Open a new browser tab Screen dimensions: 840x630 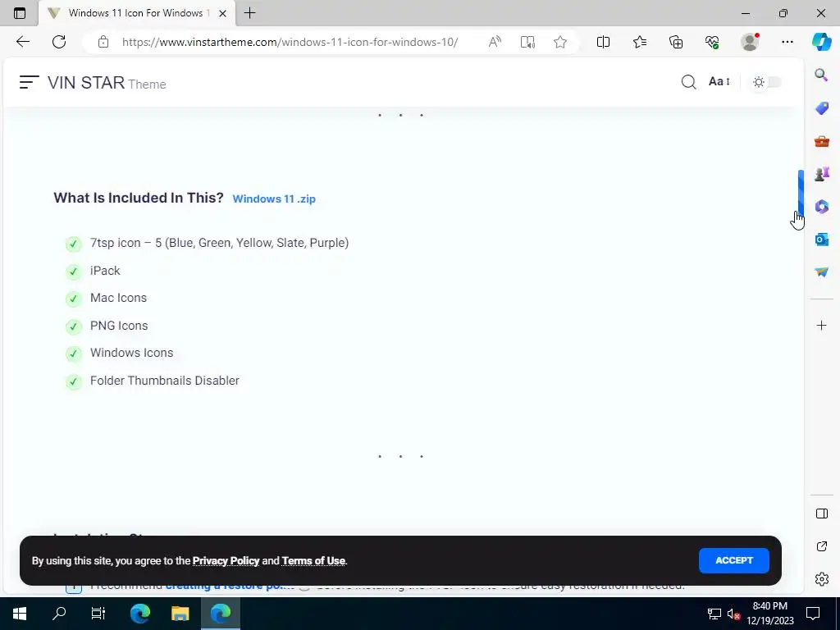[249, 13]
